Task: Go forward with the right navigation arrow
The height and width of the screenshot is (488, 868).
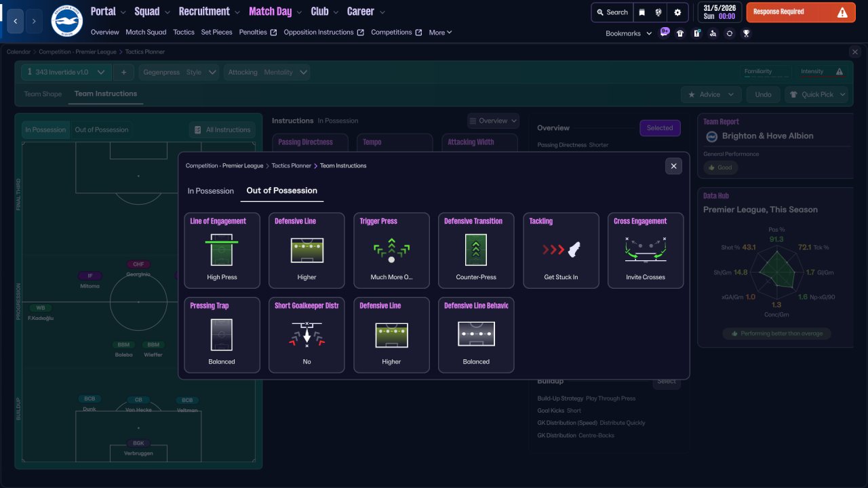Action: (x=34, y=22)
